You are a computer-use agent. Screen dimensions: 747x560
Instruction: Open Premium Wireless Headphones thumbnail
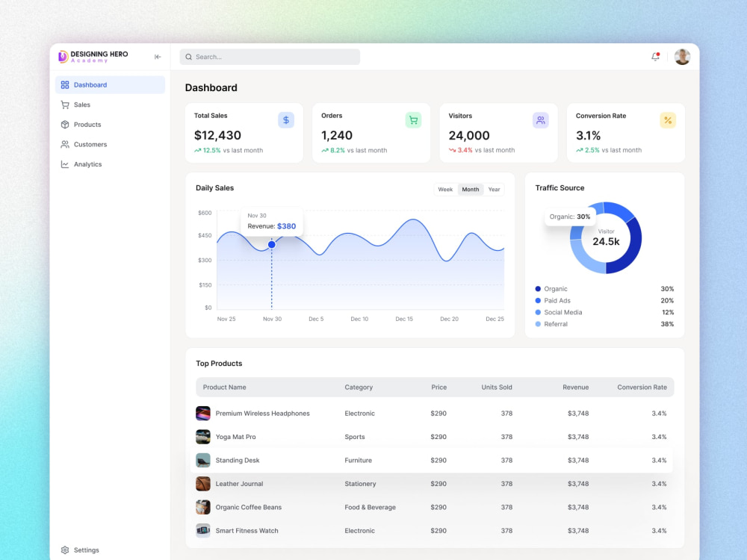[203, 414]
